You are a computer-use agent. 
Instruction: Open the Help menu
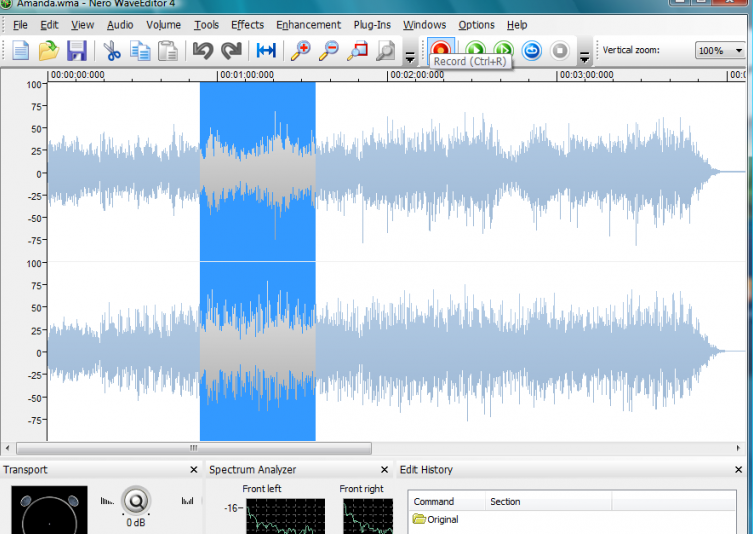517,25
